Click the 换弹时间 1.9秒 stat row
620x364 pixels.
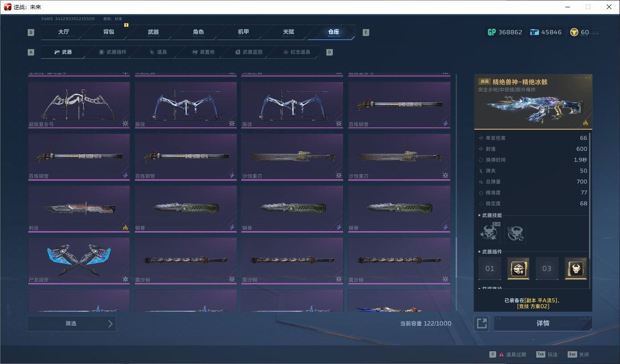pyautogui.click(x=533, y=160)
